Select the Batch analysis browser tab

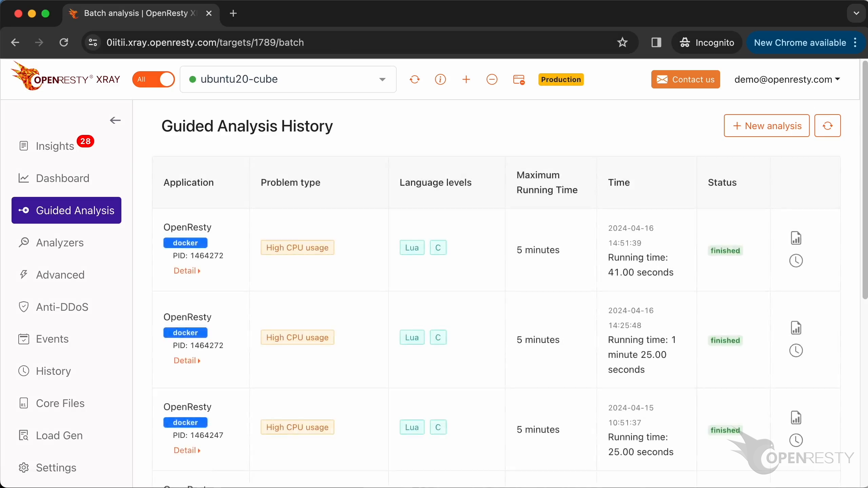coord(140,13)
